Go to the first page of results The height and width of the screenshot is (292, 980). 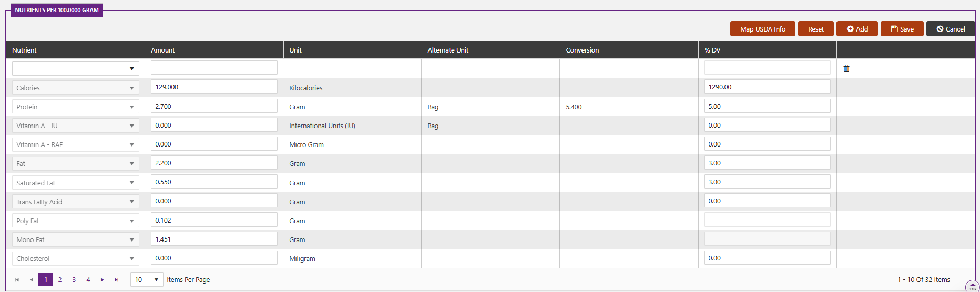pos(17,280)
